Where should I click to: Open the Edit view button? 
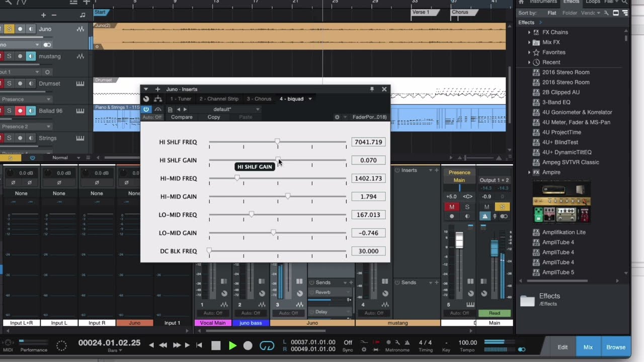[x=562, y=347]
